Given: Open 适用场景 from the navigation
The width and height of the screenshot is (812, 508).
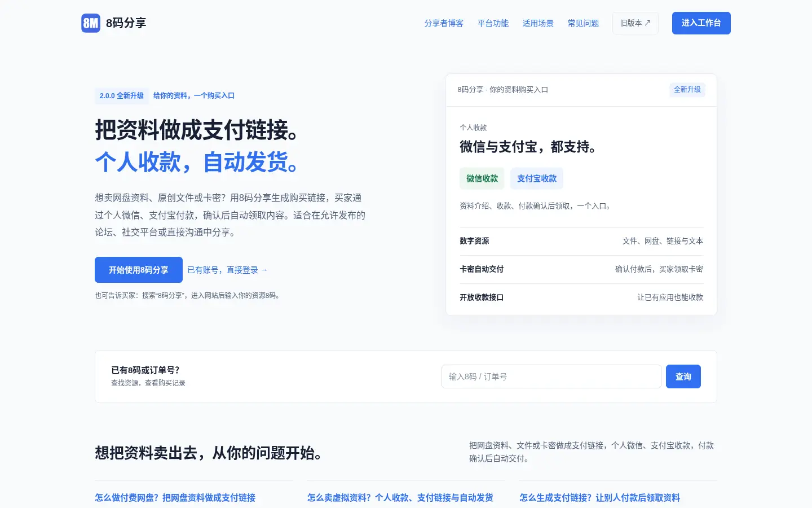Looking at the screenshot, I should click(x=538, y=23).
